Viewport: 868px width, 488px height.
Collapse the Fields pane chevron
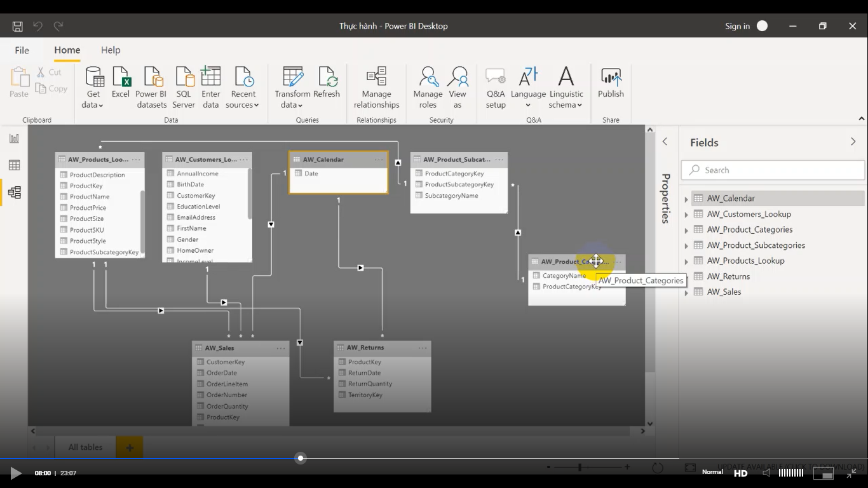pyautogui.click(x=853, y=142)
